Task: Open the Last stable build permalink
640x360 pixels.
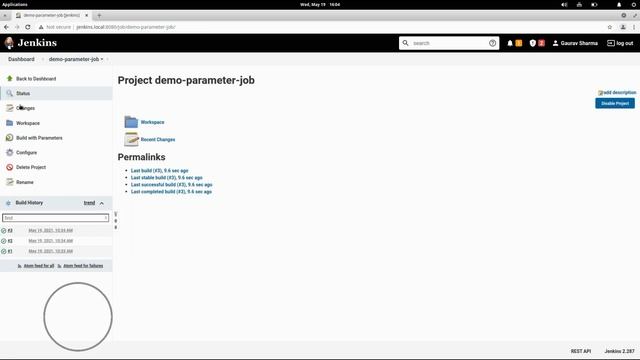Action: [167, 178]
